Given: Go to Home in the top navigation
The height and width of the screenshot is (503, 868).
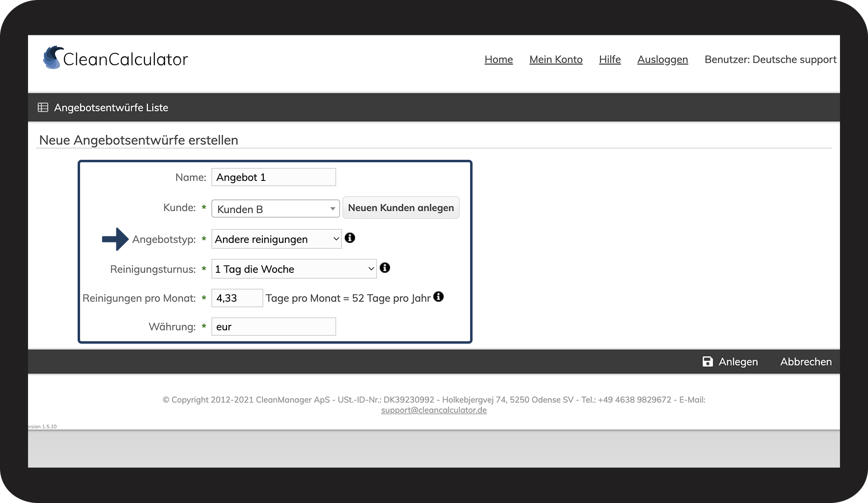Looking at the screenshot, I should [499, 59].
